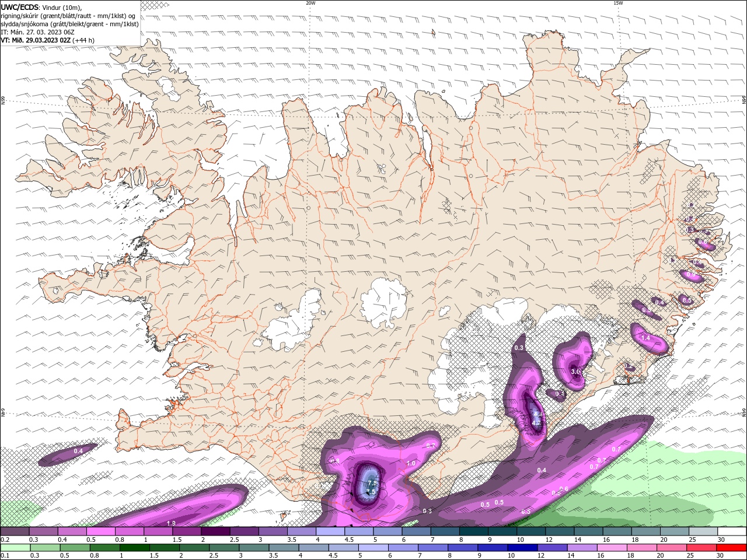Click the periwinkle legend swatch labeled 7 in rain scale
Image resolution: width=747 pixels, height=560 pixels.
click(x=433, y=548)
